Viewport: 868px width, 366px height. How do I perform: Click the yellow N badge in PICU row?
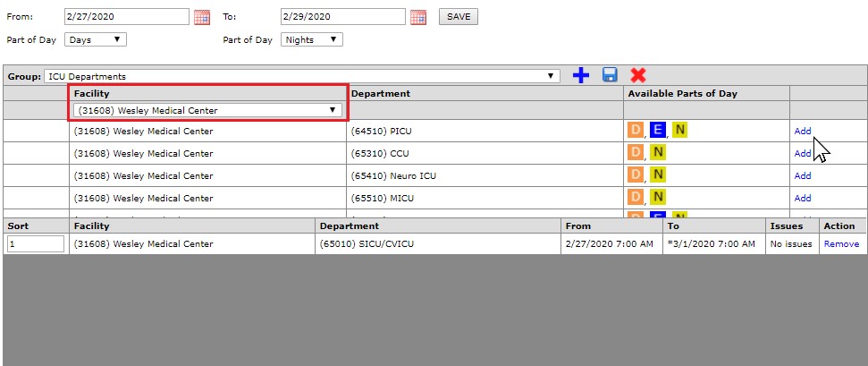coord(680,131)
